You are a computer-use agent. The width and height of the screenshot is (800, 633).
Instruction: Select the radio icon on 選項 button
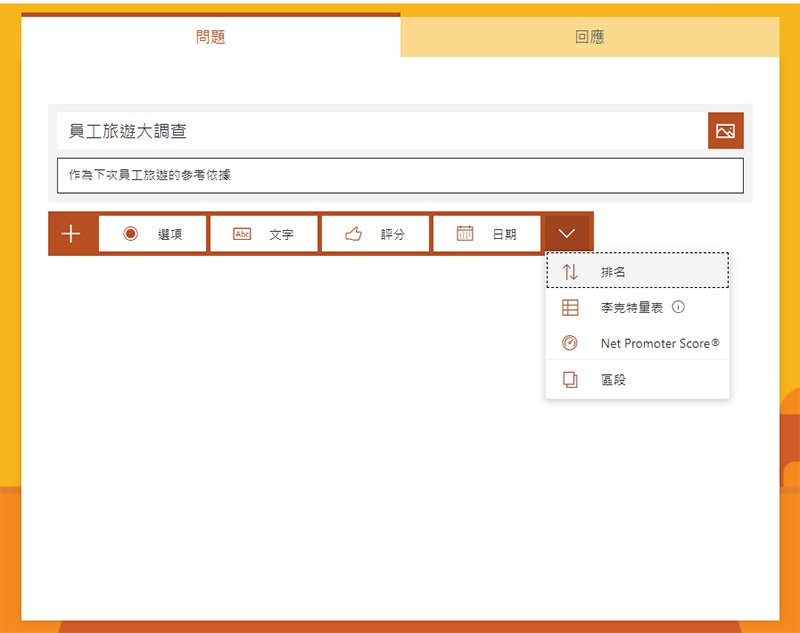130,234
